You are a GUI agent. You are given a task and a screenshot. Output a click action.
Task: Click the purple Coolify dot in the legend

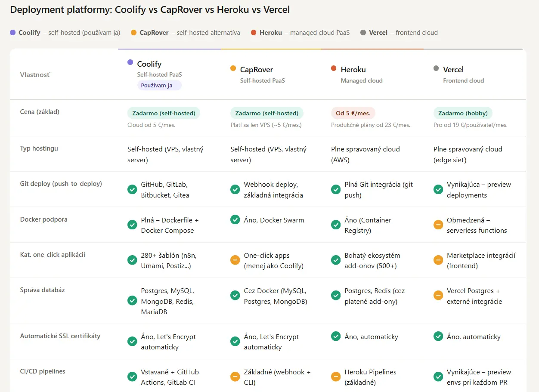point(12,32)
